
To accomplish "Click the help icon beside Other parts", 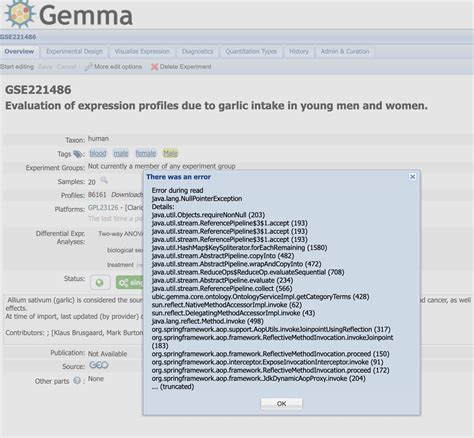I will click(77, 380).
